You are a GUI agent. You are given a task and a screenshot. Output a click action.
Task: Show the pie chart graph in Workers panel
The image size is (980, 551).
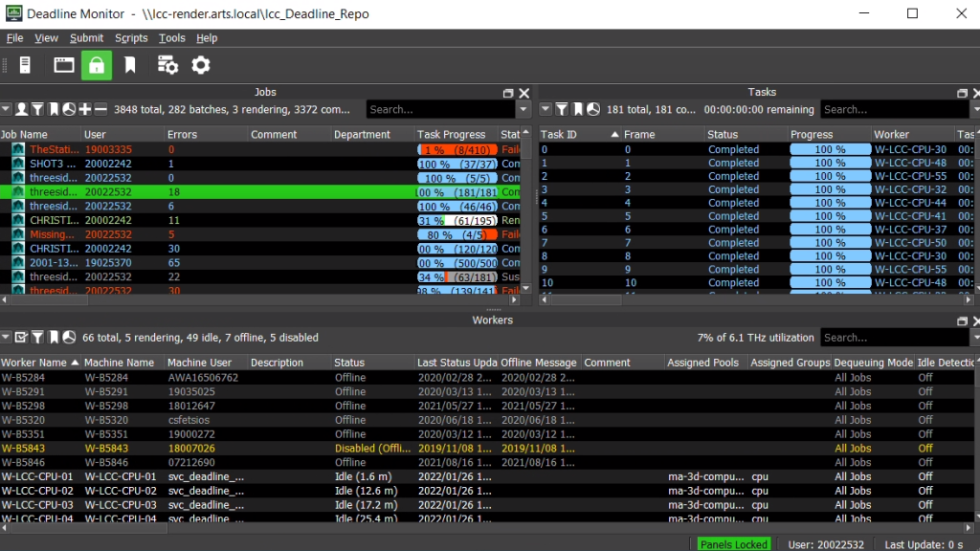pos(69,338)
